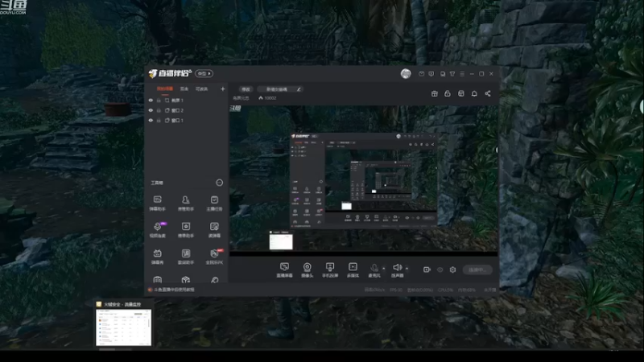Click the white thumbnail inside the stream preview
Screen dimensions: 644x362
[x=281, y=242]
